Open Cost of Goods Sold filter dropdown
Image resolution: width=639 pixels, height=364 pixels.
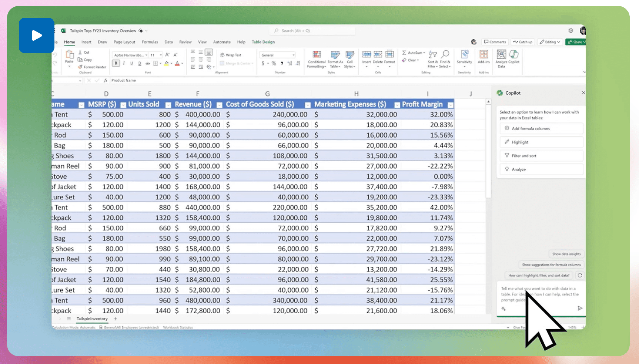click(x=308, y=105)
